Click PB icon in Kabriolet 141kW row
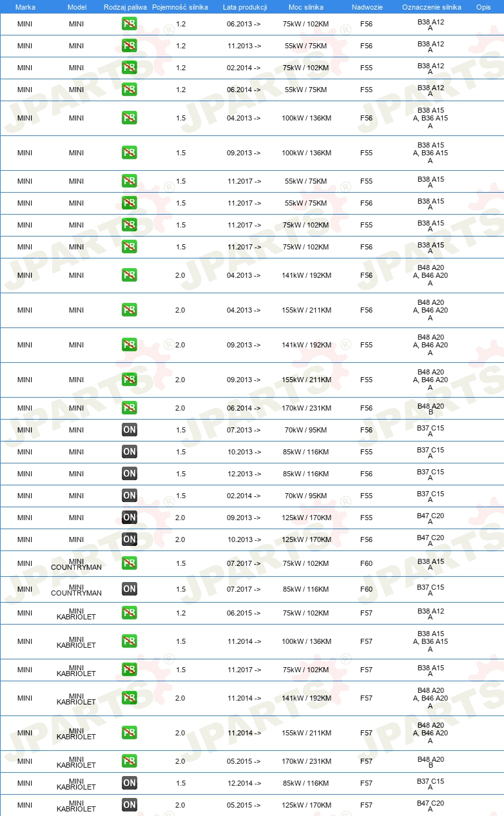Viewport: 504px width, 816px height. 130,698
